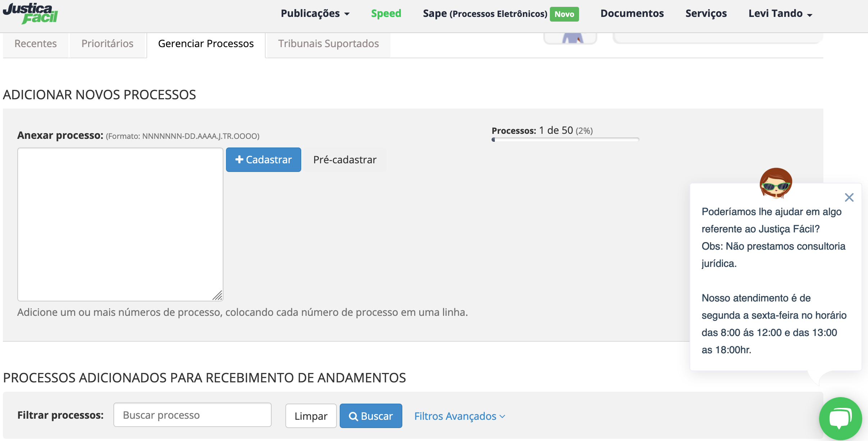Image resolution: width=868 pixels, height=441 pixels.
Task: Click the Justiça Fácil logo
Action: coord(30,14)
